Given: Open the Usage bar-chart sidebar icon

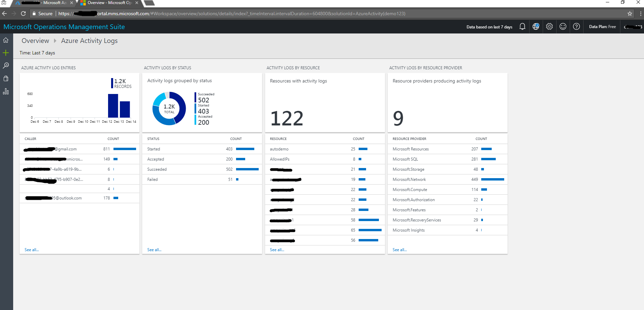Looking at the screenshot, I should tap(6, 91).
